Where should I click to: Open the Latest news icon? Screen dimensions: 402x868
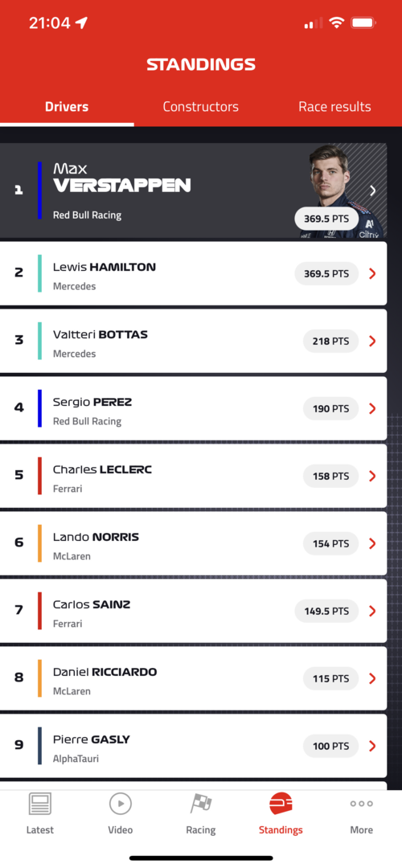(40, 803)
